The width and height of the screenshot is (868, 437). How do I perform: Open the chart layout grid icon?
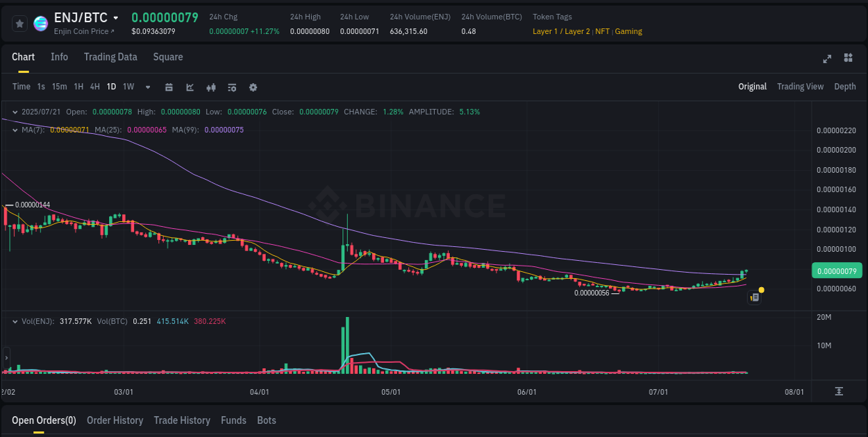(x=848, y=58)
